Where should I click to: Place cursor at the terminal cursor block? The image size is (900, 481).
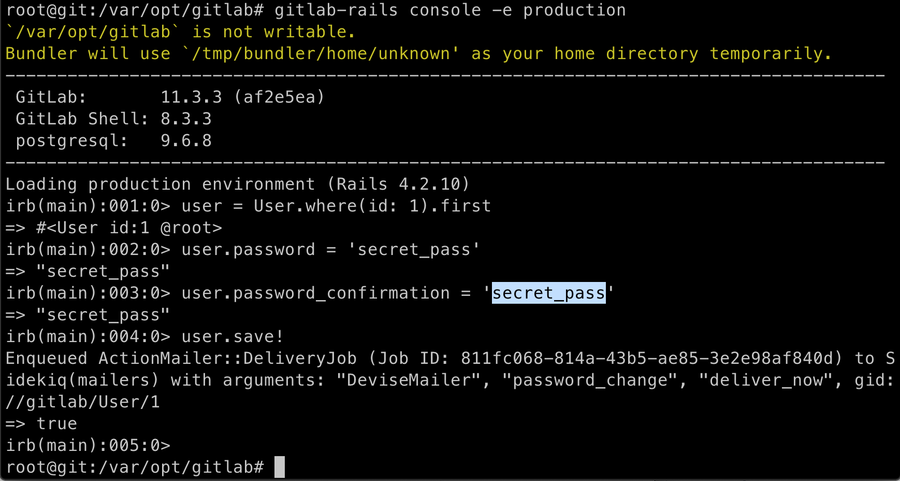click(279, 468)
